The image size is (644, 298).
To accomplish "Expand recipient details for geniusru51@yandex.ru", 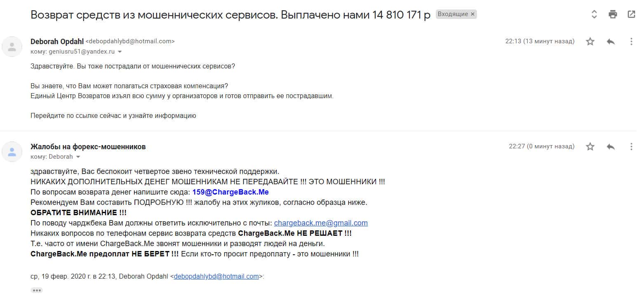I will pos(120,52).
